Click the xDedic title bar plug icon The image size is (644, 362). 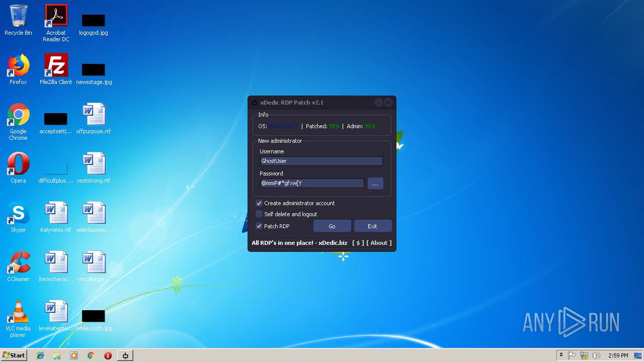[255, 103]
